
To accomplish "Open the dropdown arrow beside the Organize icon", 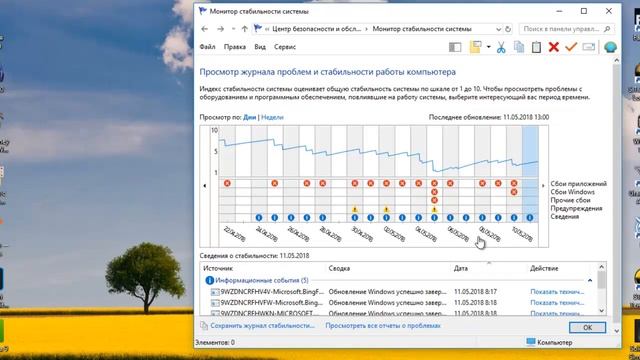I will click(x=489, y=47).
